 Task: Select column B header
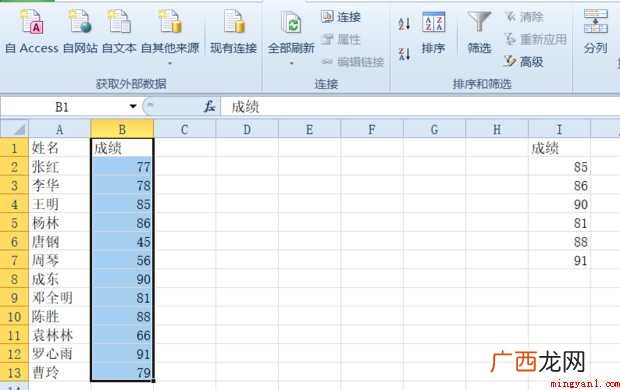[122, 129]
